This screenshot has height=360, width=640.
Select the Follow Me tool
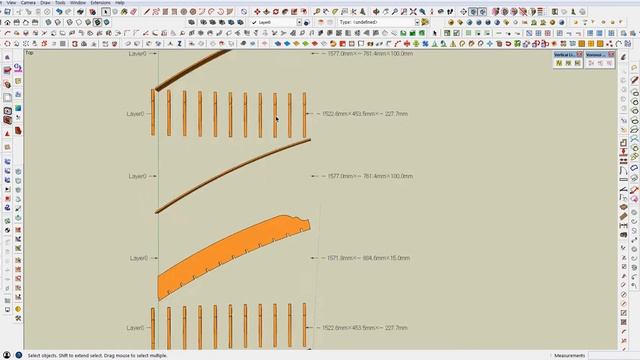(x=285, y=12)
